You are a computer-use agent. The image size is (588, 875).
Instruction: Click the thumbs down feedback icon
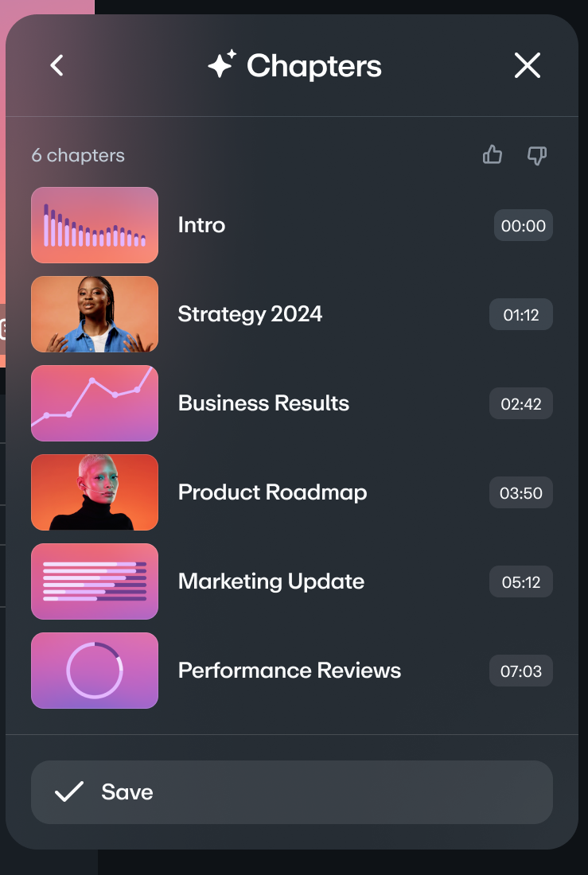(537, 155)
